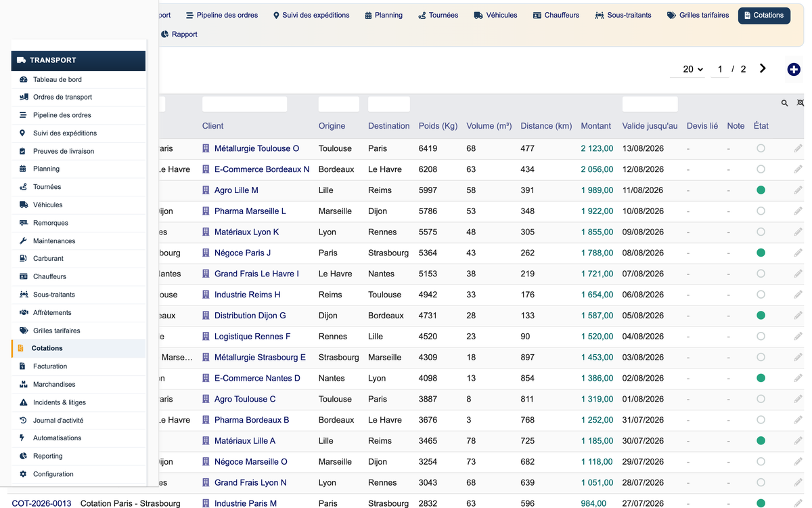
Task: Open the Grilles tarifaires tab
Action: pyautogui.click(x=698, y=15)
